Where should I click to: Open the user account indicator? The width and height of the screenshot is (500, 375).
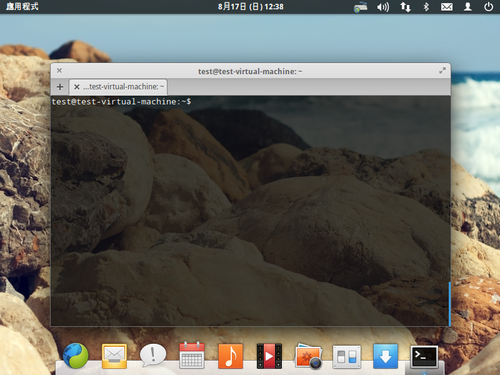[x=468, y=7]
